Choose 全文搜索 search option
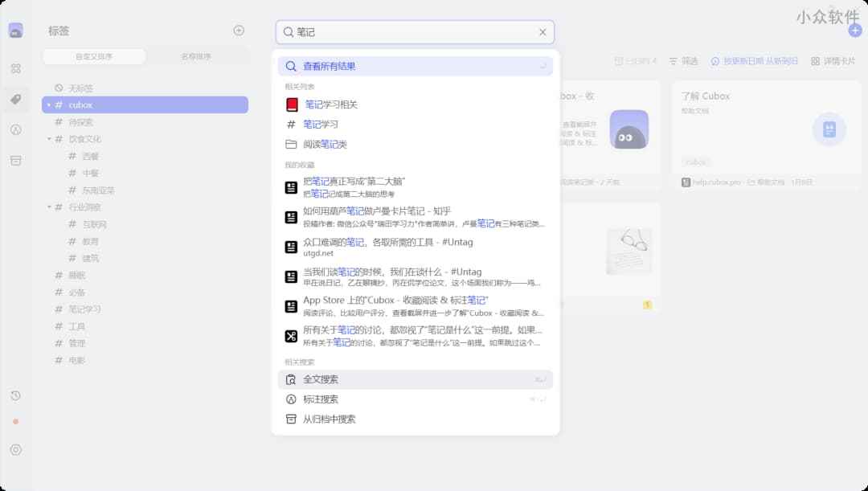 [416, 380]
